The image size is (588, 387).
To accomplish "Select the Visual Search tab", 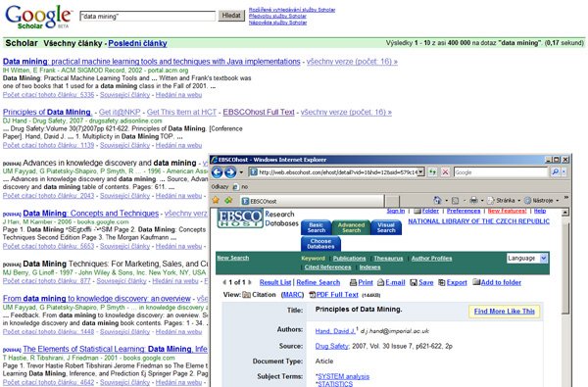I will pyautogui.click(x=386, y=227).
